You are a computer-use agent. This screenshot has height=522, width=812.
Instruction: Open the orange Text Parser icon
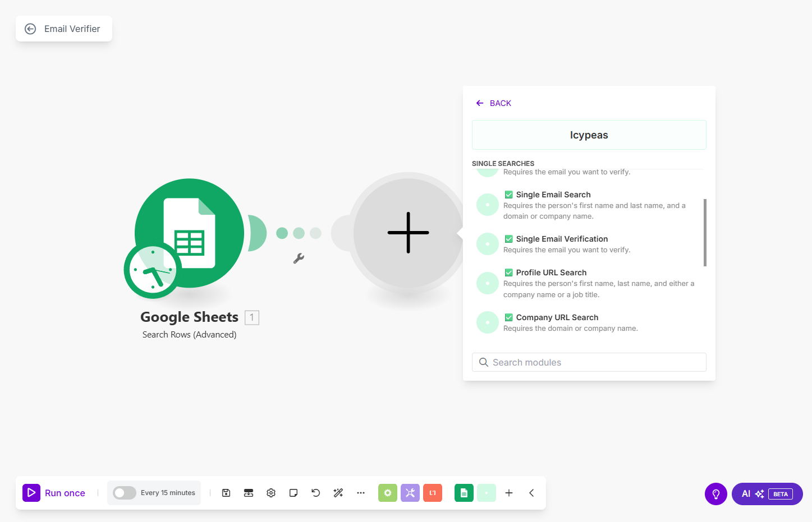[433, 493]
